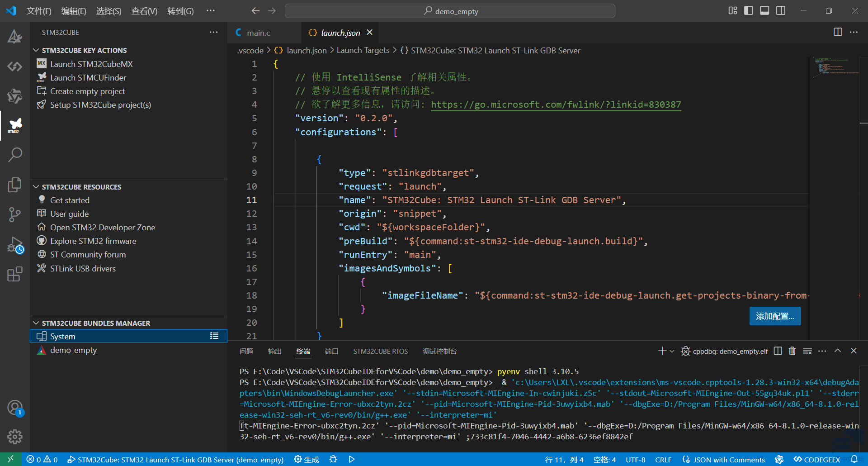Click the Launch Targets breadcrumb
The width and height of the screenshot is (868, 466).
[363, 50]
